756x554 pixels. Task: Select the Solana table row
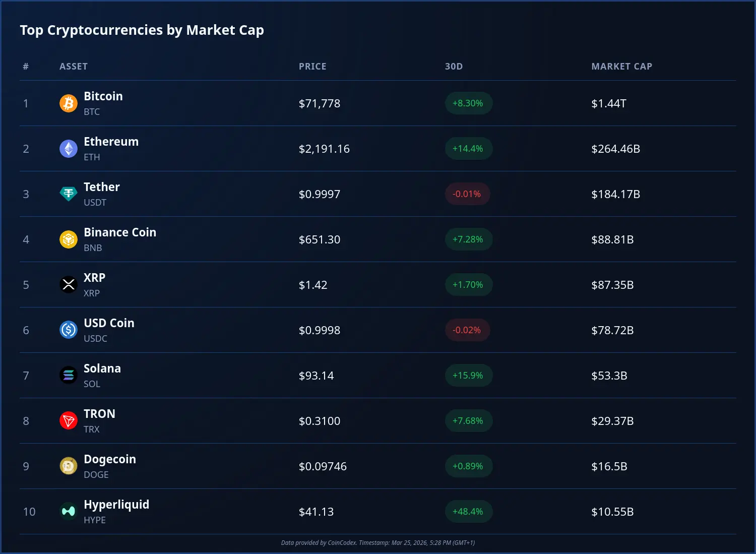pos(378,376)
